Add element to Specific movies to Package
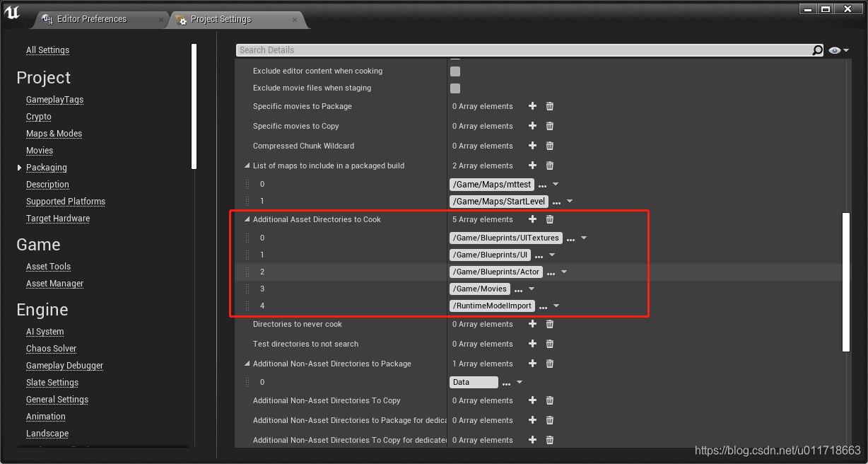The image size is (868, 464). click(x=533, y=106)
